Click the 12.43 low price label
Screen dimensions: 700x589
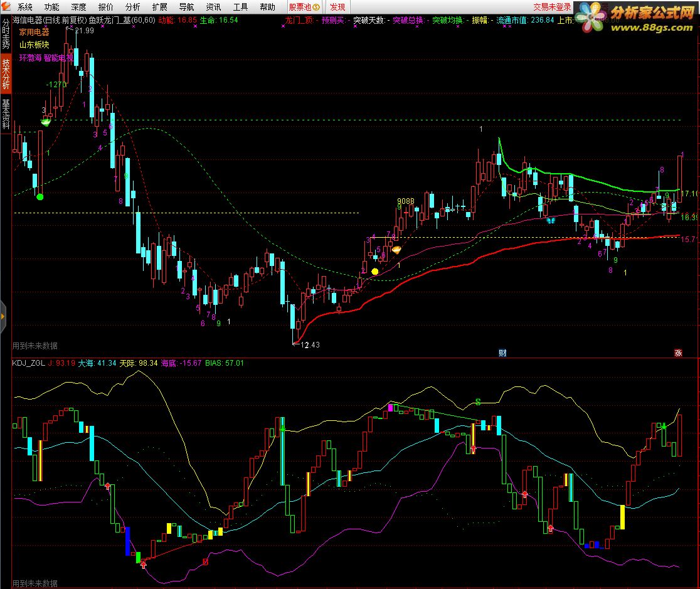point(310,345)
